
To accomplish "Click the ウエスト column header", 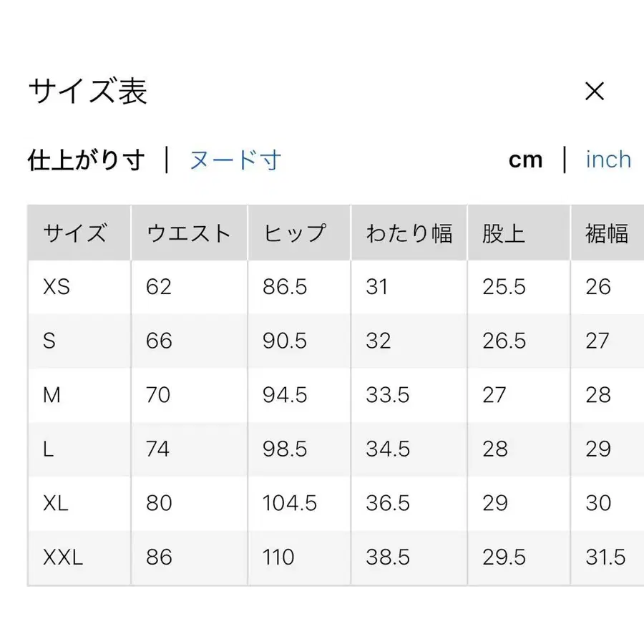I will tap(187, 231).
